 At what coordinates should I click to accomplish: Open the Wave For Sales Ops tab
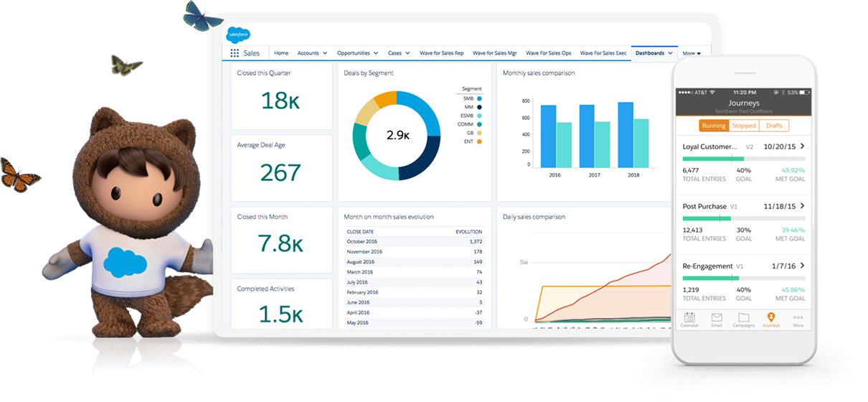[548, 53]
